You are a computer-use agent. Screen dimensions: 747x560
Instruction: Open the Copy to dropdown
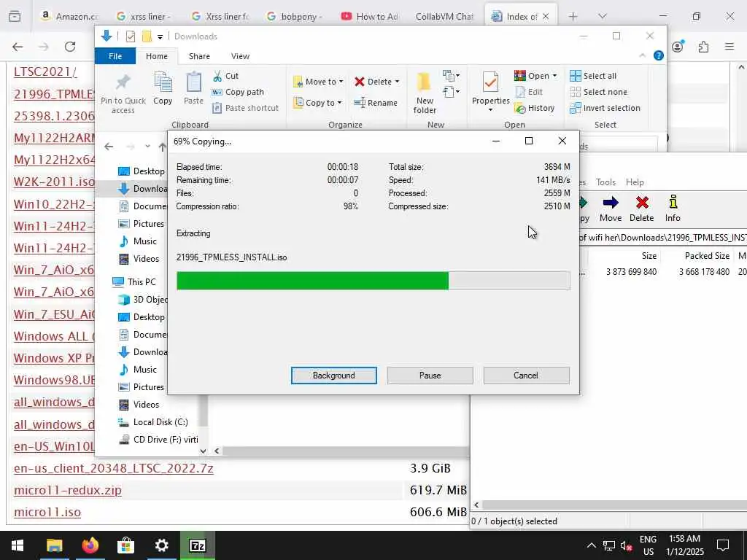317,102
